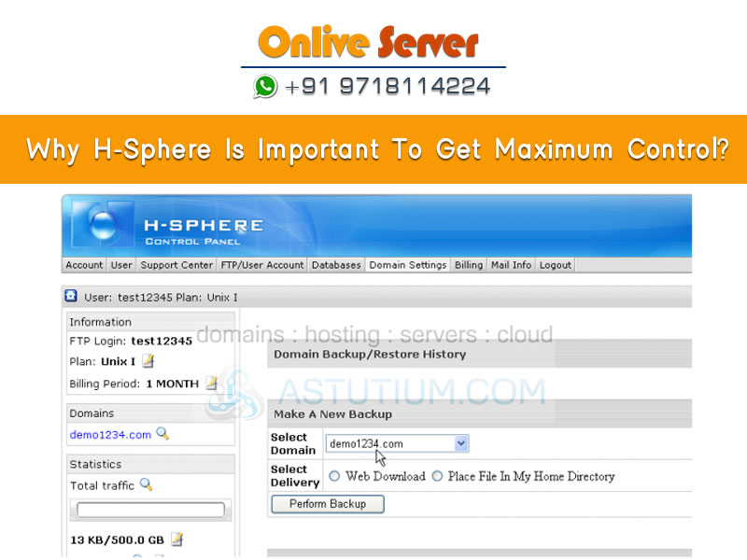This screenshot has width=747, height=560.
Task: Open the Account menu
Action: tap(84, 265)
